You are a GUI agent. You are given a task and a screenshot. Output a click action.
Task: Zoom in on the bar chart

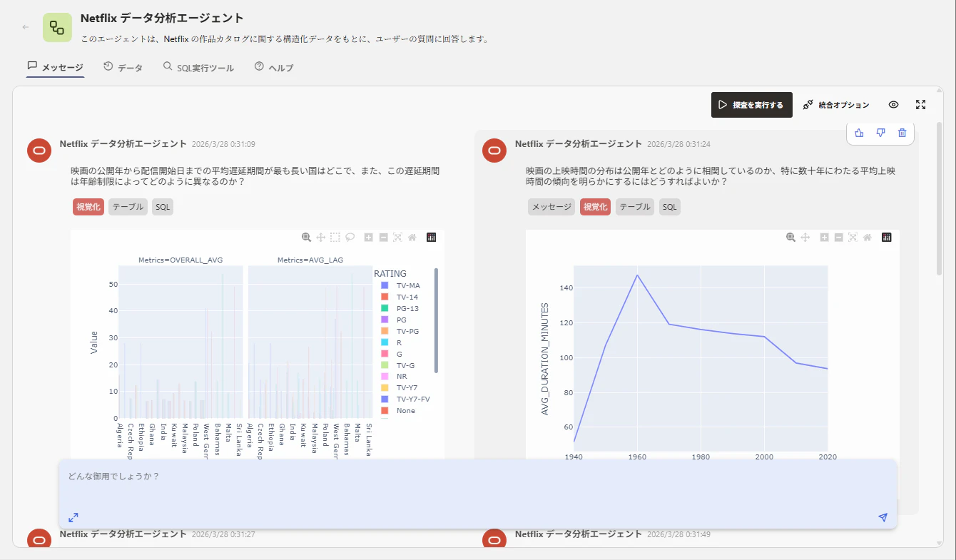(369, 238)
